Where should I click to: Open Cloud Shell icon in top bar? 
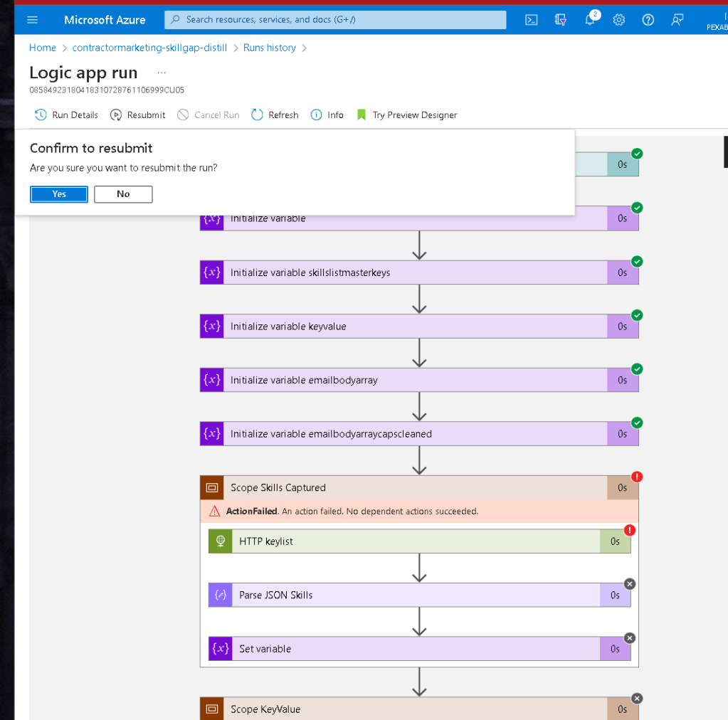[531, 20]
